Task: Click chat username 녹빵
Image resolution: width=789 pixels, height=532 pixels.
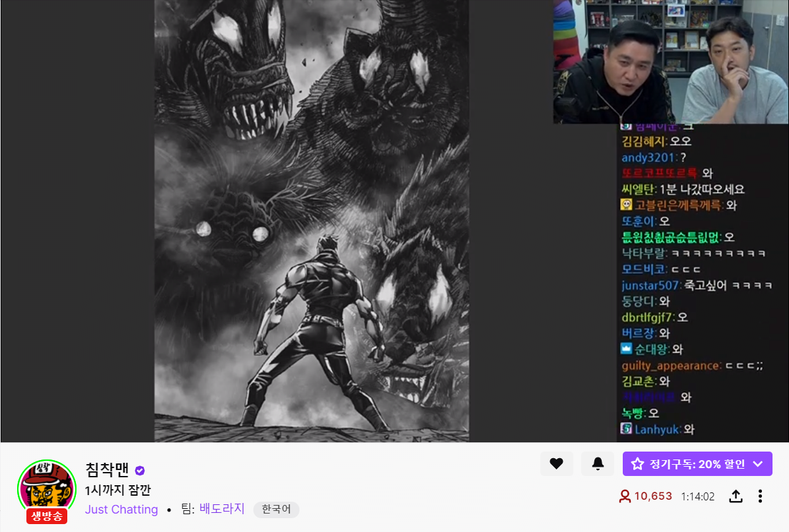Action: pos(633,413)
